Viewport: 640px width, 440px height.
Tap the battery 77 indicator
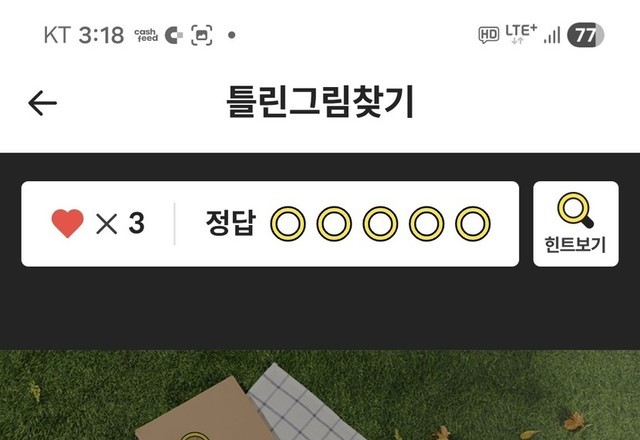585,35
